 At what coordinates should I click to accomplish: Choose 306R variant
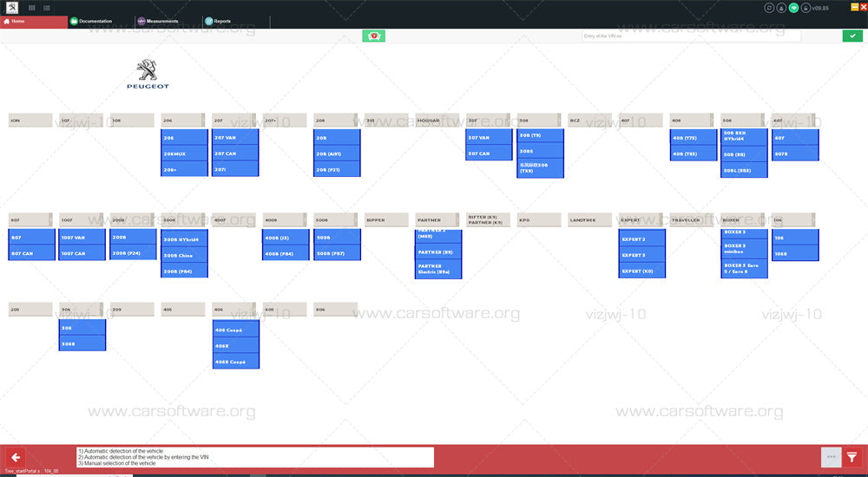pos(82,343)
